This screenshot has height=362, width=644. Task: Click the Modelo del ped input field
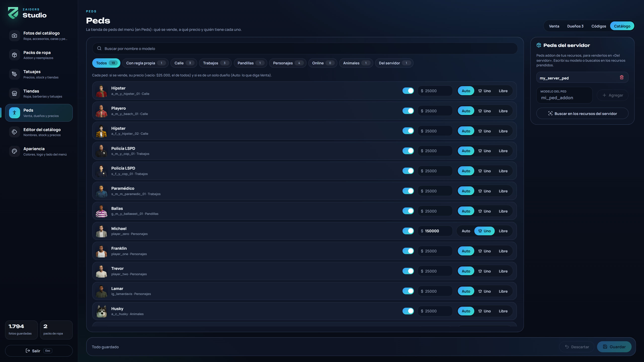(564, 95)
